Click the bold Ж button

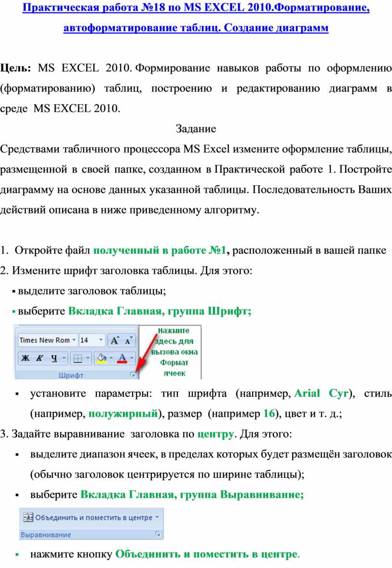click(25, 358)
